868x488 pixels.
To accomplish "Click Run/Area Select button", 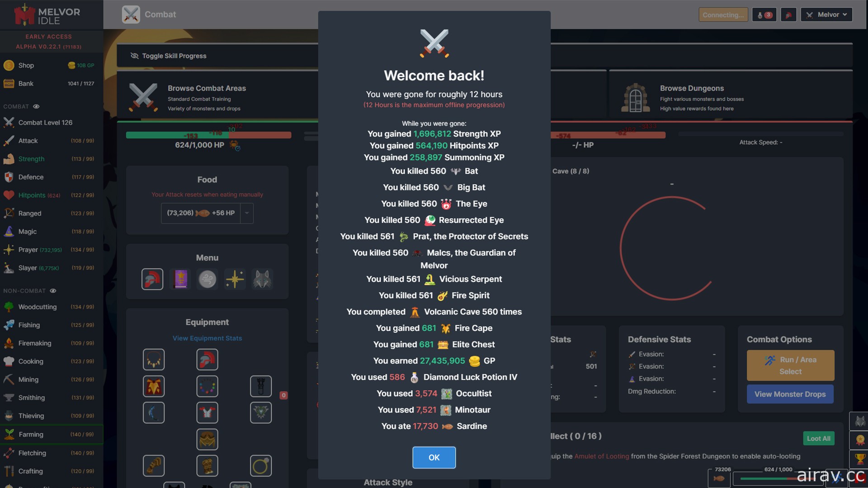I will click(x=790, y=365).
